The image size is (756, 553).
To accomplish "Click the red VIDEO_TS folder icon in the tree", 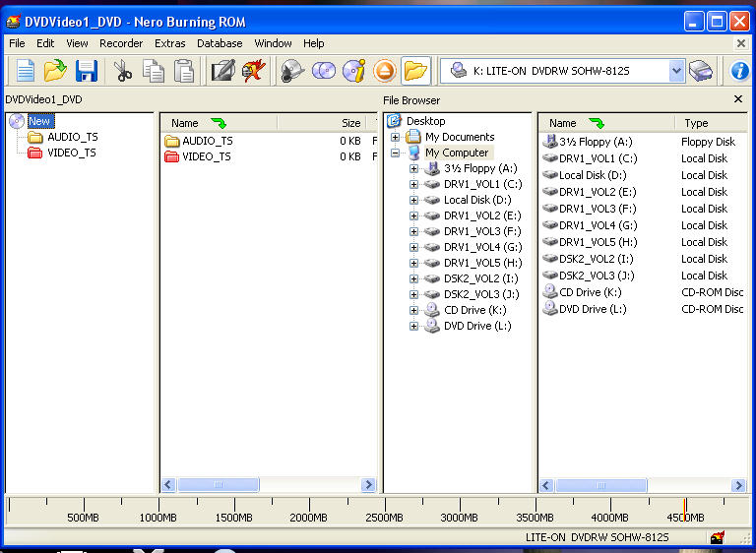I will pyautogui.click(x=34, y=153).
